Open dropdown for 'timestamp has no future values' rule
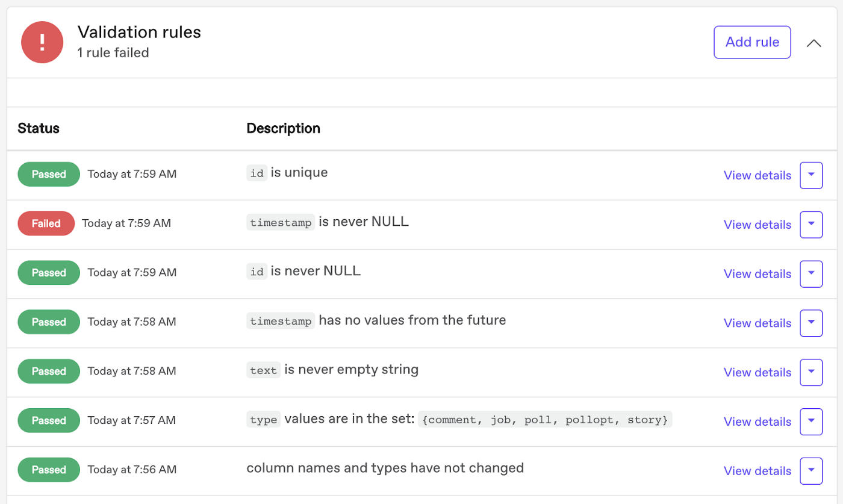 pyautogui.click(x=811, y=323)
